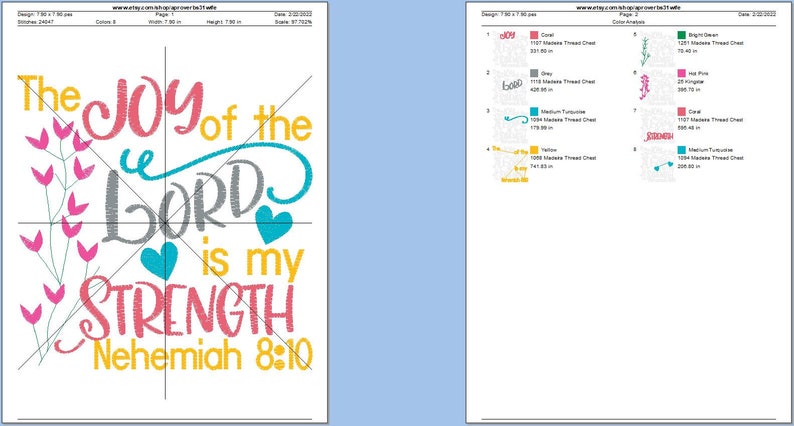Click the Coral swatch for color 1
The width and height of the screenshot is (794, 426).
click(534, 35)
